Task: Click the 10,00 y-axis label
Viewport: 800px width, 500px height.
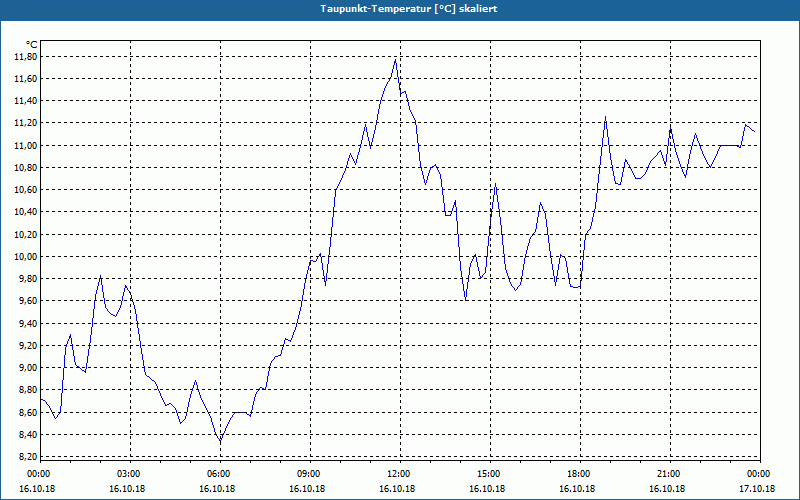Action: click(x=25, y=257)
